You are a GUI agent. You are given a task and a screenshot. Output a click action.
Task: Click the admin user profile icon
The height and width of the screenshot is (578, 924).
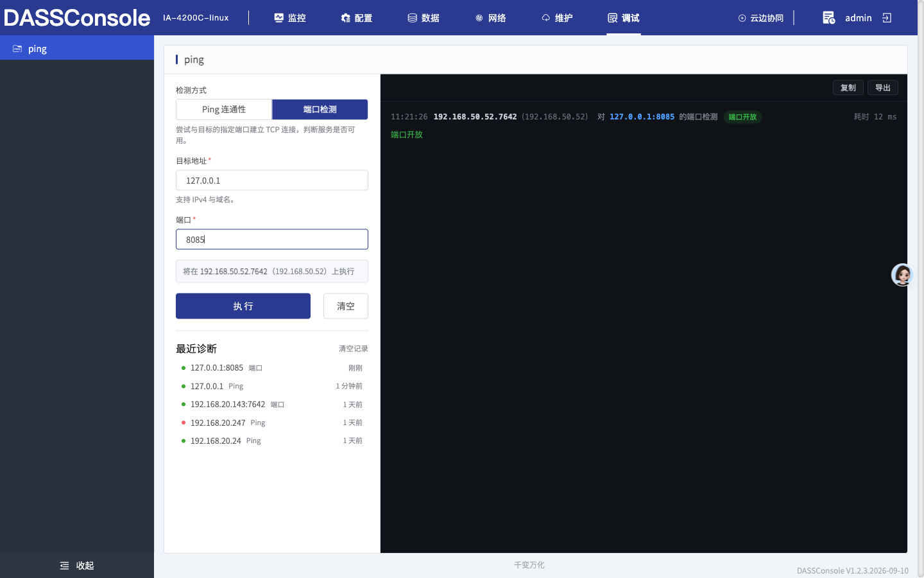tap(829, 18)
